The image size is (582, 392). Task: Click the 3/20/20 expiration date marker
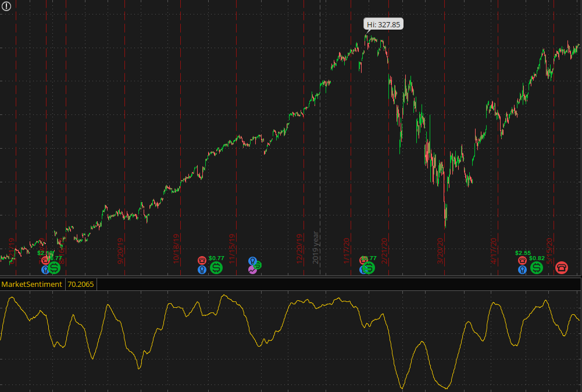(440, 251)
